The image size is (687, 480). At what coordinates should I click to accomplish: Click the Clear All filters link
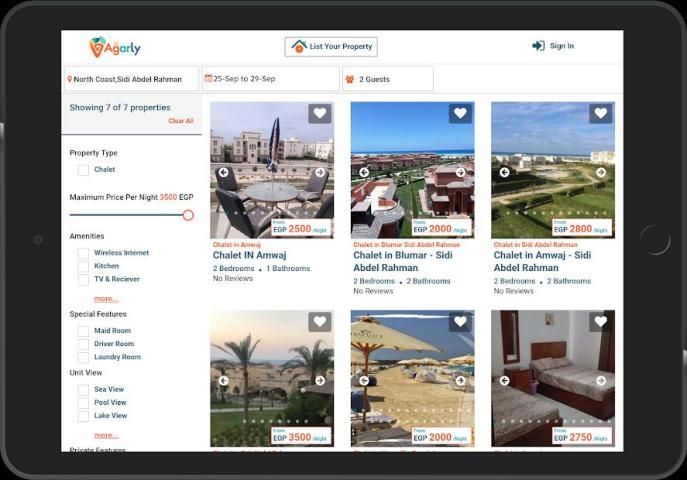pos(181,121)
